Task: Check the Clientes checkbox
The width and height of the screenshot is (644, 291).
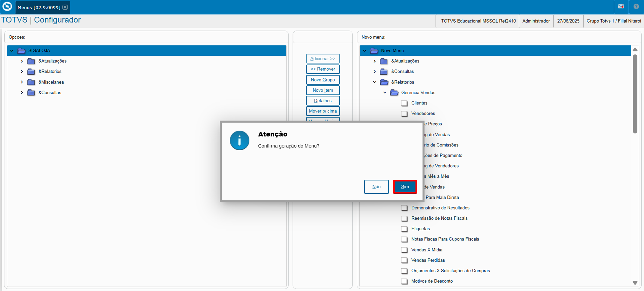Action: click(x=404, y=103)
